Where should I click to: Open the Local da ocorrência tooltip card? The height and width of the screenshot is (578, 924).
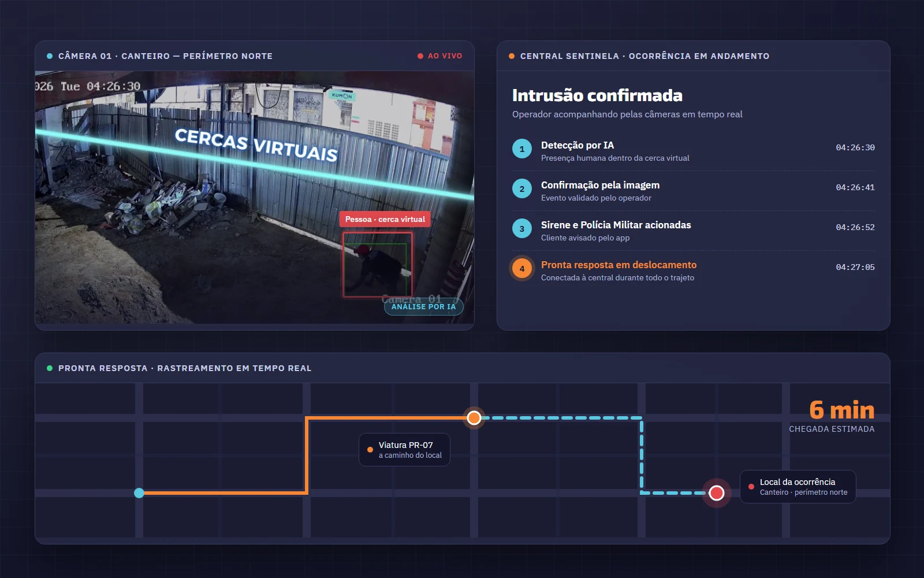tap(798, 487)
